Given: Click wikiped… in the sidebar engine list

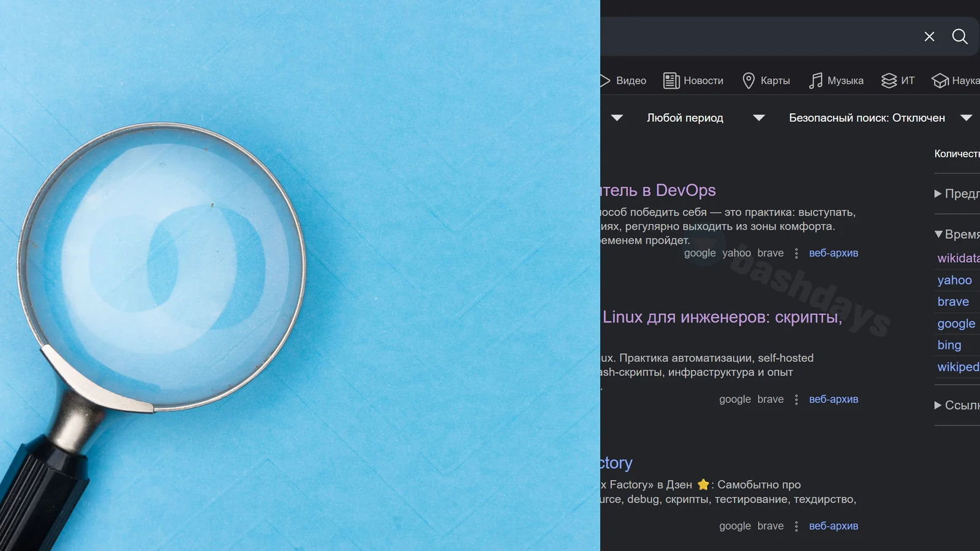Looking at the screenshot, I should 959,367.
